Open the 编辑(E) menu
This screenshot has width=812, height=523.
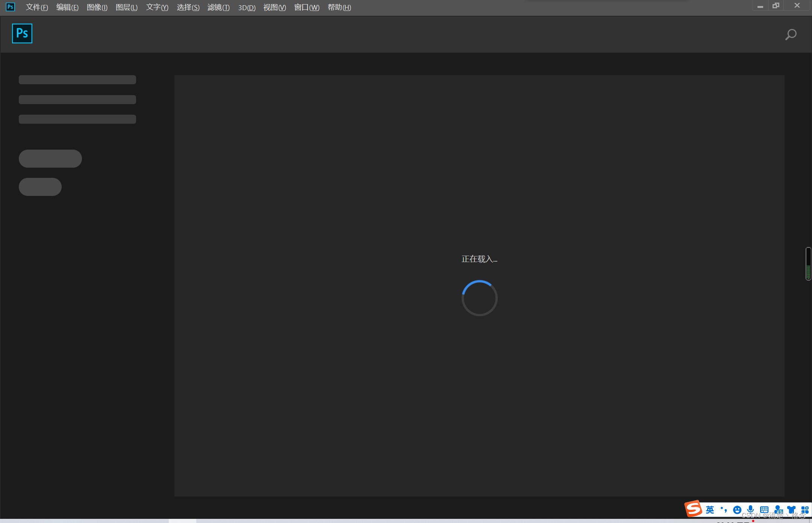click(67, 8)
